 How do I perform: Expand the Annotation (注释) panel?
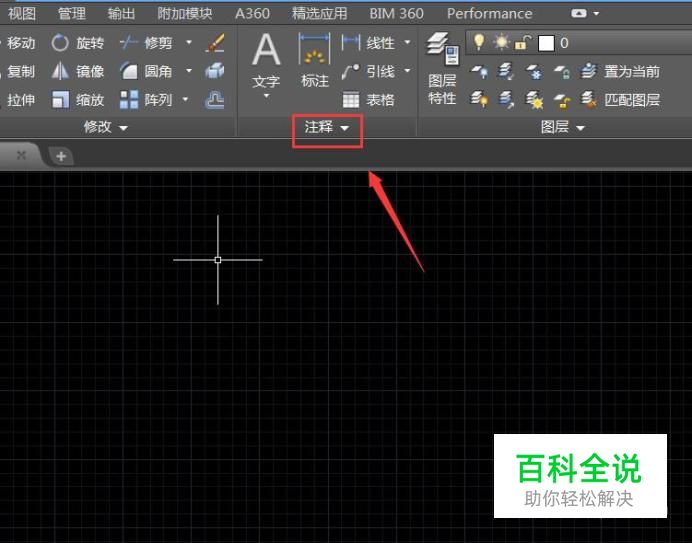[327, 128]
